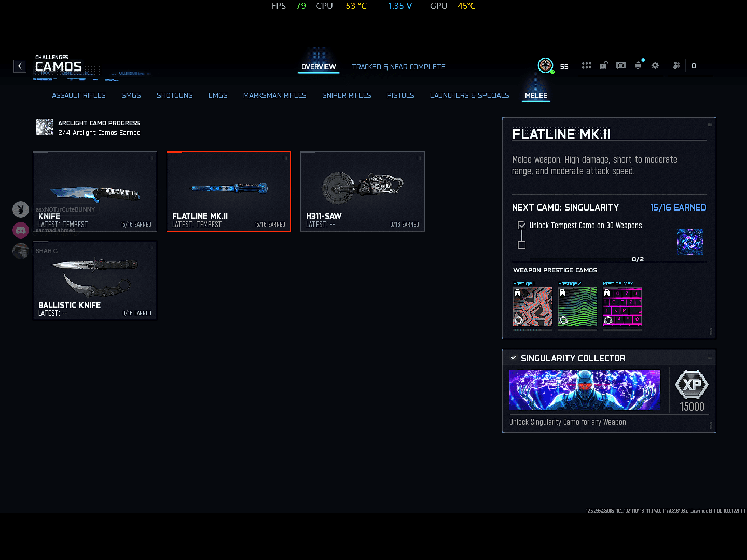747x560 pixels.
Task: Click the Singularity camo swatch
Action: coord(690,242)
